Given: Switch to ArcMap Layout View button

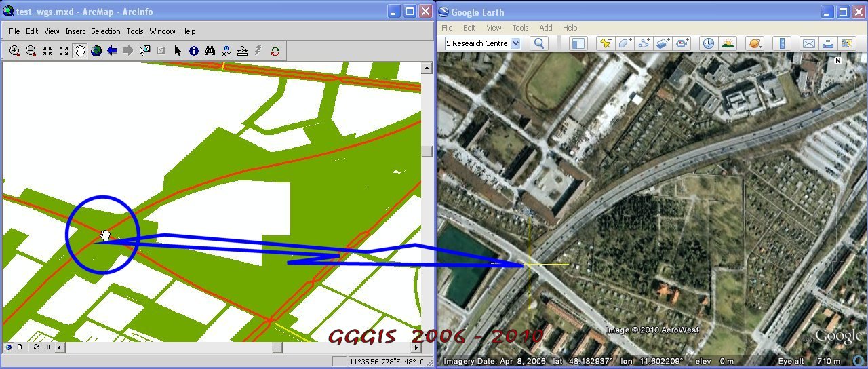Looking at the screenshot, I should tap(20, 347).
